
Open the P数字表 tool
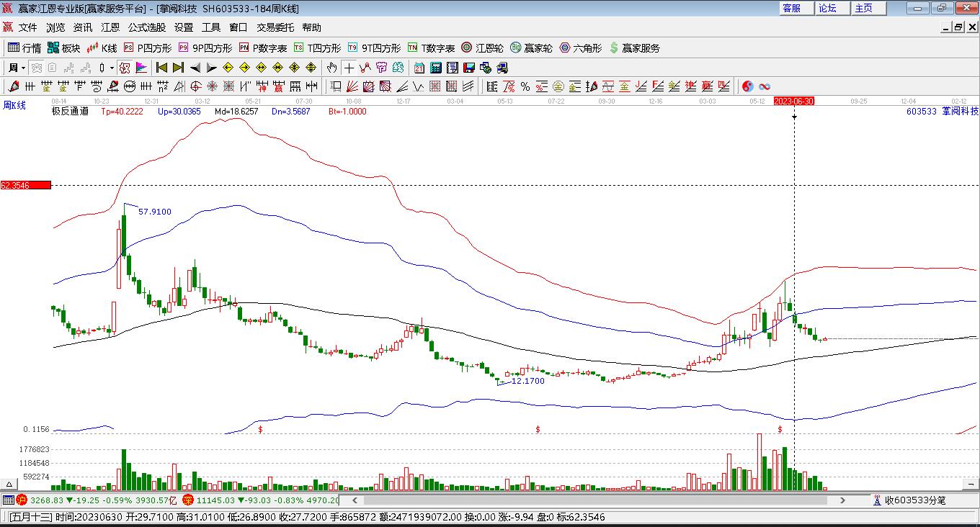tap(263, 48)
